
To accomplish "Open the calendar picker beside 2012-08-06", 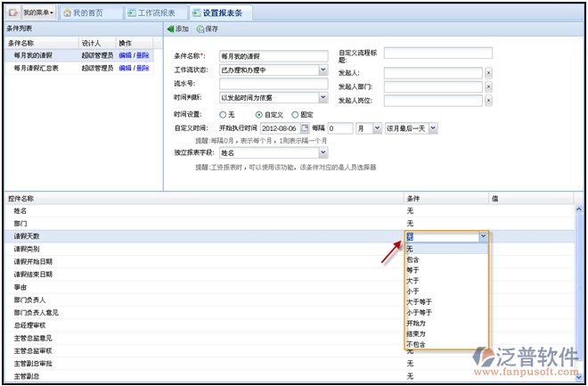I will point(304,128).
